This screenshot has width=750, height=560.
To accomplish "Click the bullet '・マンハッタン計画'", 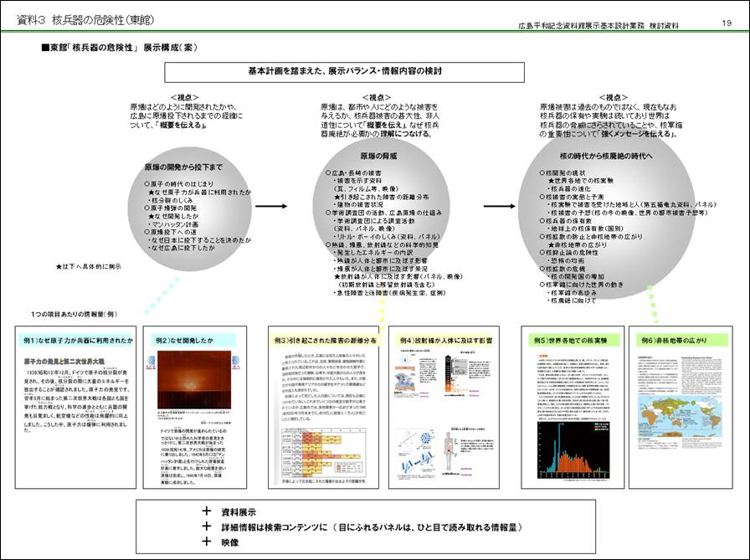I will coord(173,224).
